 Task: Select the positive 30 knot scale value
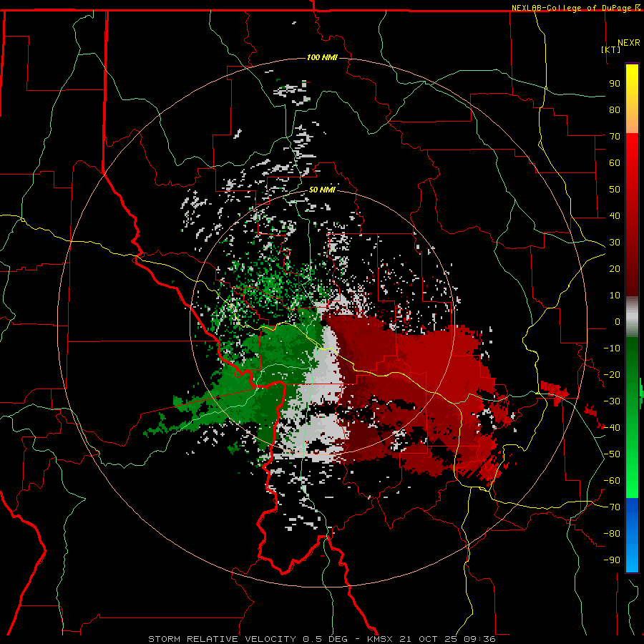pyautogui.click(x=615, y=243)
